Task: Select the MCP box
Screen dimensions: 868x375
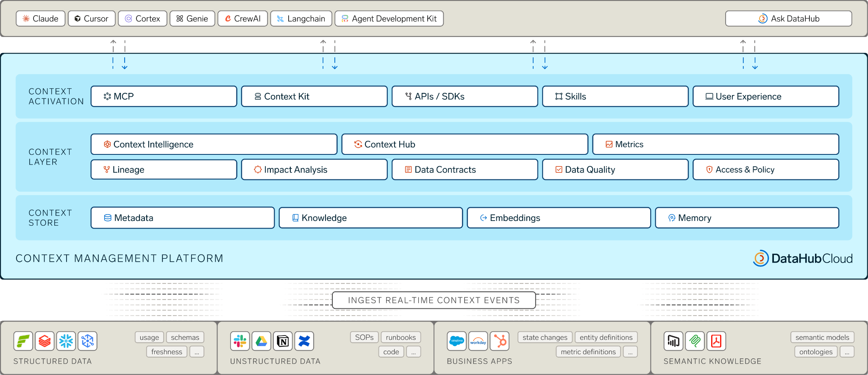Action: coord(164,96)
